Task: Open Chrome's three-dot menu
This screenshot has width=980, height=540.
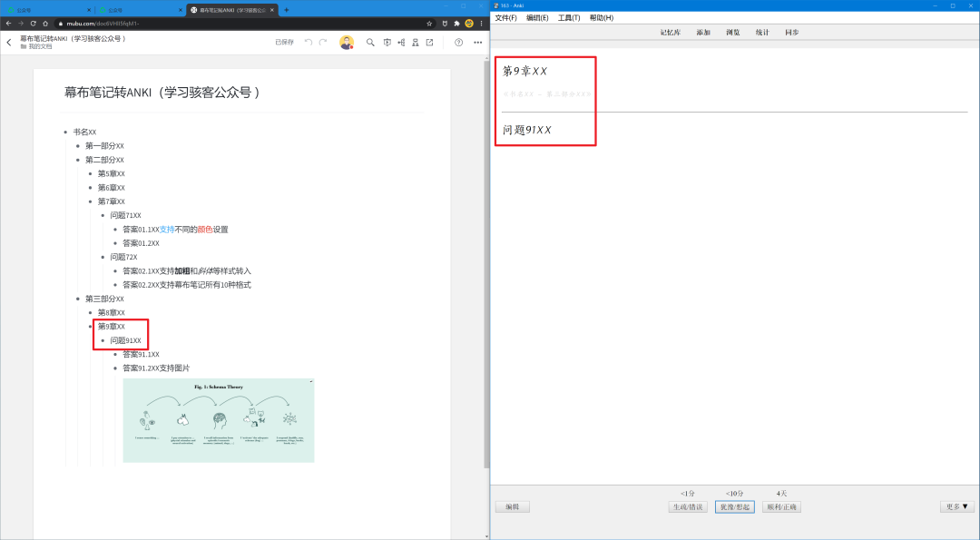Action: tap(481, 24)
